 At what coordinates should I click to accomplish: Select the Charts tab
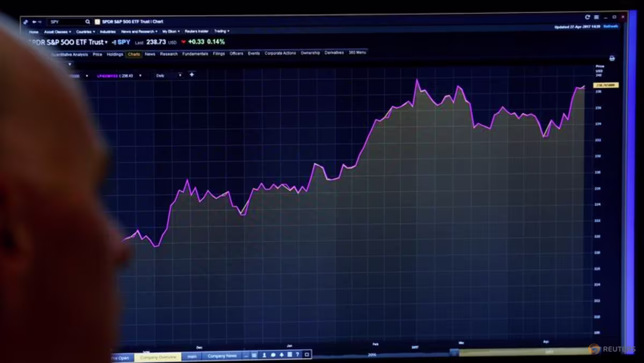click(134, 54)
